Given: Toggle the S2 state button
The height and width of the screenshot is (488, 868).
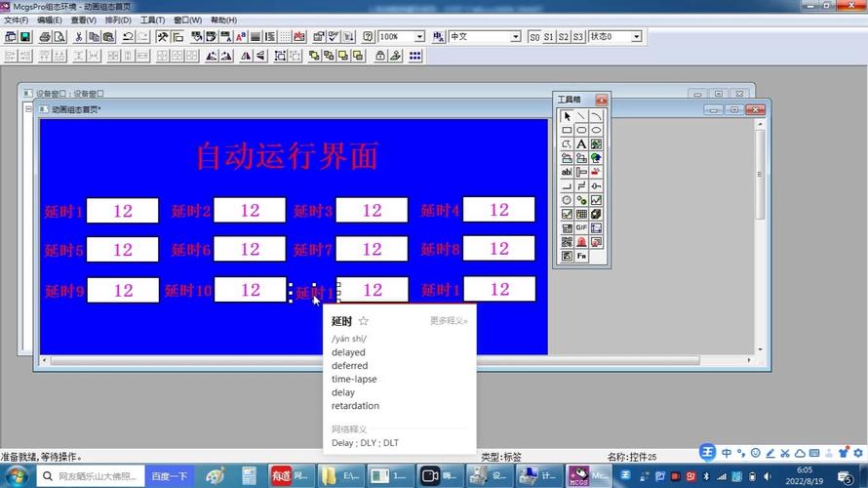Looking at the screenshot, I should pyautogui.click(x=564, y=37).
